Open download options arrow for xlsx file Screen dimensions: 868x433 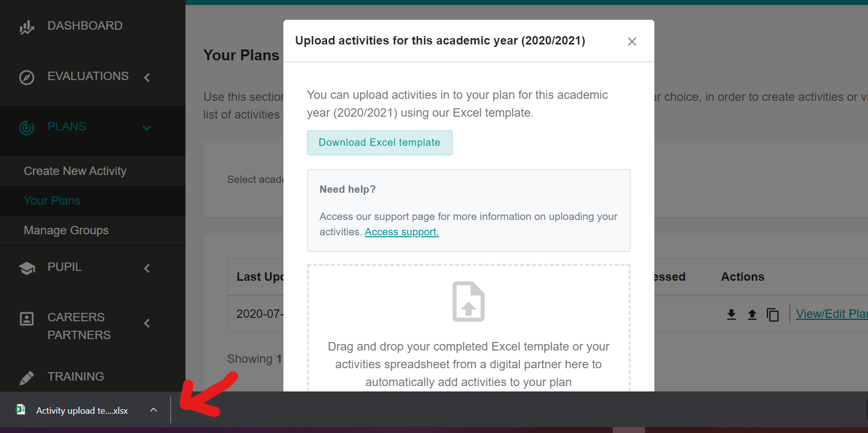coord(153,410)
